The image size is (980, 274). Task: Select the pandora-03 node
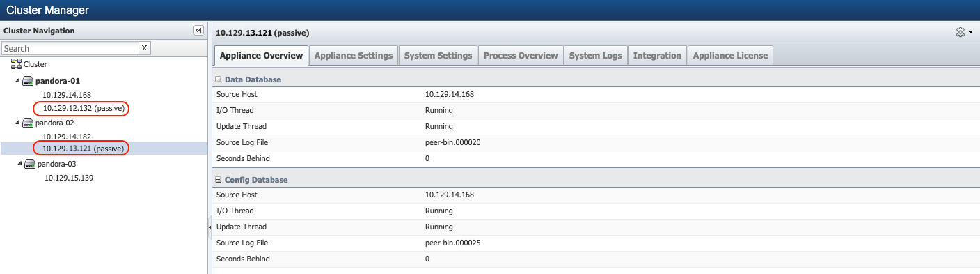pos(57,165)
